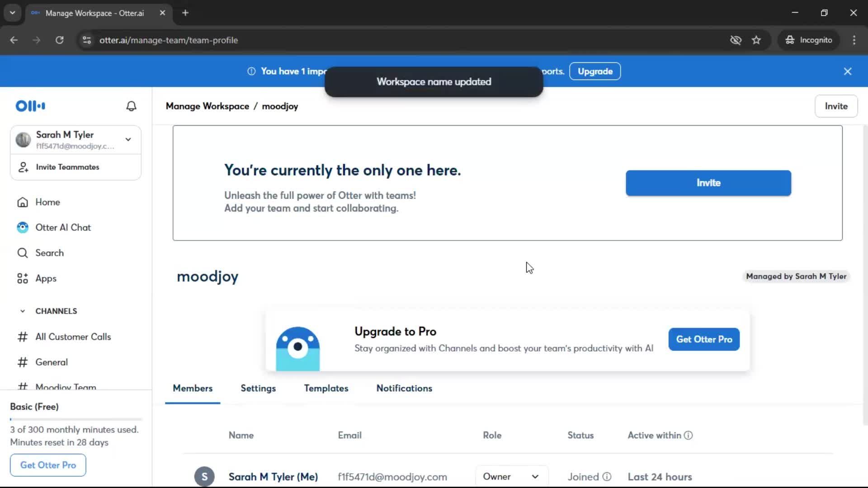Reload the page
Viewport: 868px width, 488px height.
(x=59, y=40)
